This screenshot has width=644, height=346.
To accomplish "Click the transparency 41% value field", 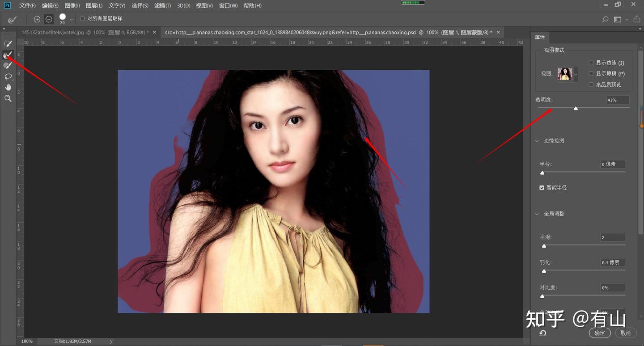I will pyautogui.click(x=618, y=100).
